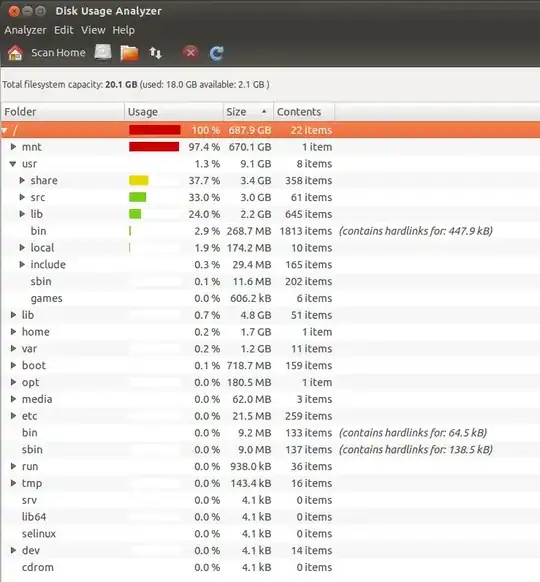The image size is (540, 582).
Task: Expand the media folder
Action: 13,399
